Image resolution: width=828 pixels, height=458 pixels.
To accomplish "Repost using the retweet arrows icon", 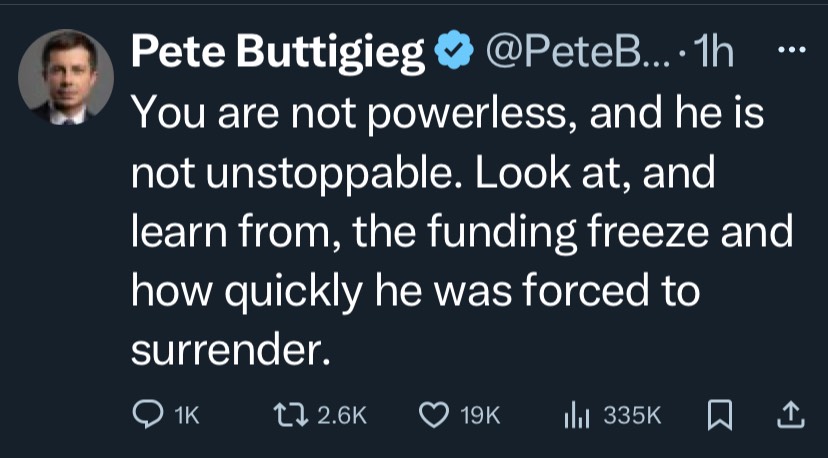I will [291, 416].
